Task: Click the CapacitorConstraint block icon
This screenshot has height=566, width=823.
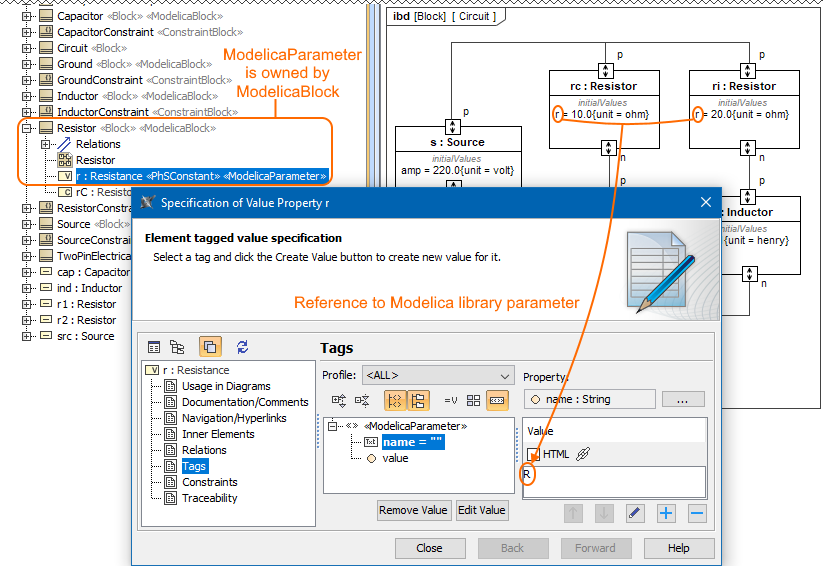Action: (x=46, y=32)
